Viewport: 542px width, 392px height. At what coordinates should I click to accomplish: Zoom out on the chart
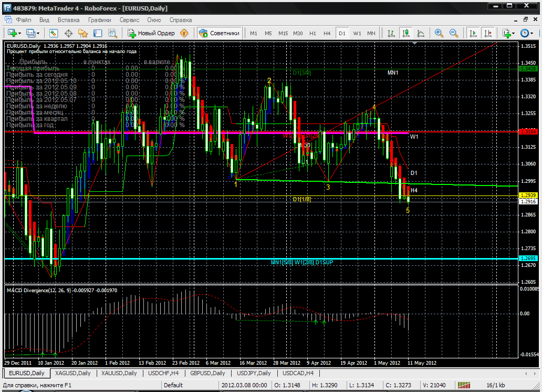(454, 33)
